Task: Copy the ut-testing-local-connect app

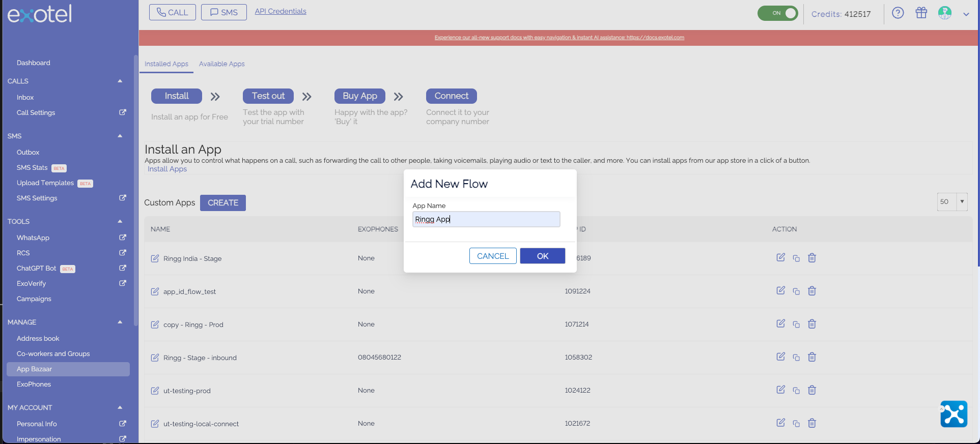Action: coord(796,424)
